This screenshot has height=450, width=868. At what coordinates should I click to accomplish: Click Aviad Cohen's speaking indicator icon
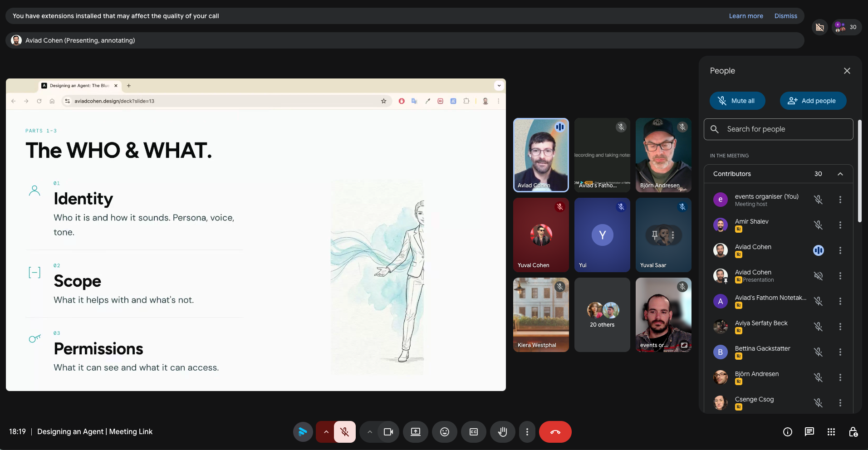(819, 250)
